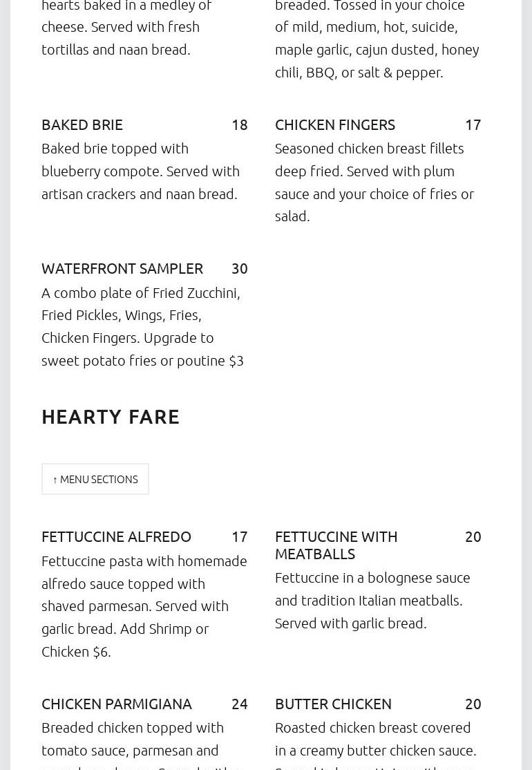Image resolution: width=532 pixels, height=770 pixels.
Task: Click the Waterfront Sampler price 30
Action: click(239, 268)
